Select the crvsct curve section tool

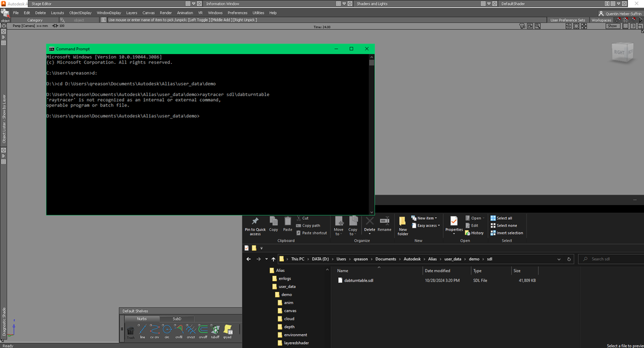(x=190, y=331)
